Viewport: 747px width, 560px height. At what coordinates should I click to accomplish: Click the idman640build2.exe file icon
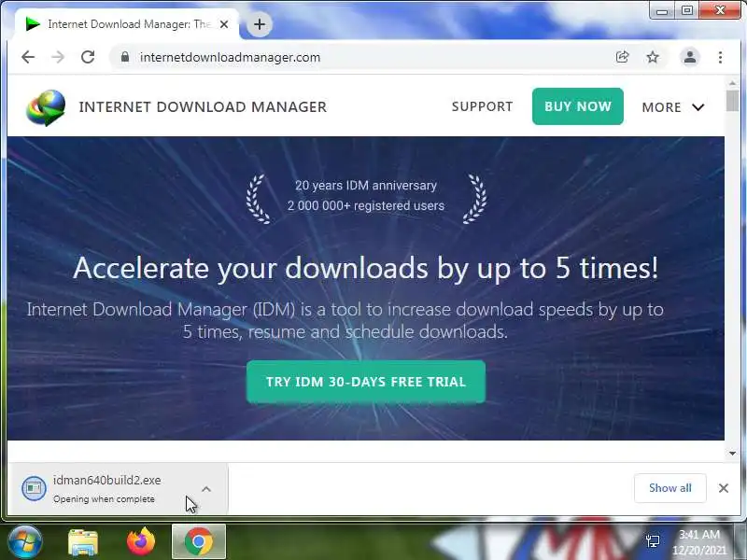point(34,488)
